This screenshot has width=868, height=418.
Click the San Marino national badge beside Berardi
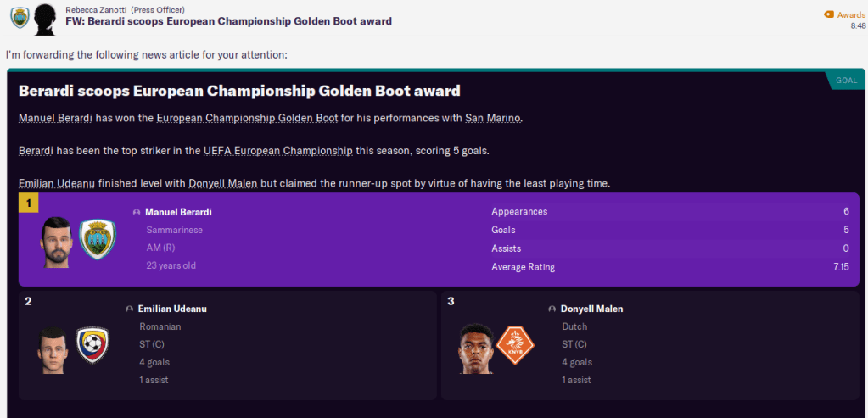[x=97, y=240]
